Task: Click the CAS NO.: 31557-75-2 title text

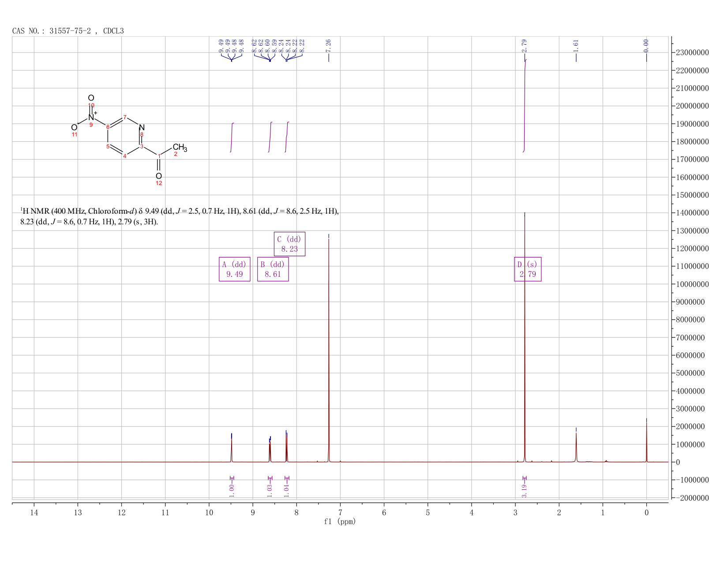Action: click(x=68, y=31)
